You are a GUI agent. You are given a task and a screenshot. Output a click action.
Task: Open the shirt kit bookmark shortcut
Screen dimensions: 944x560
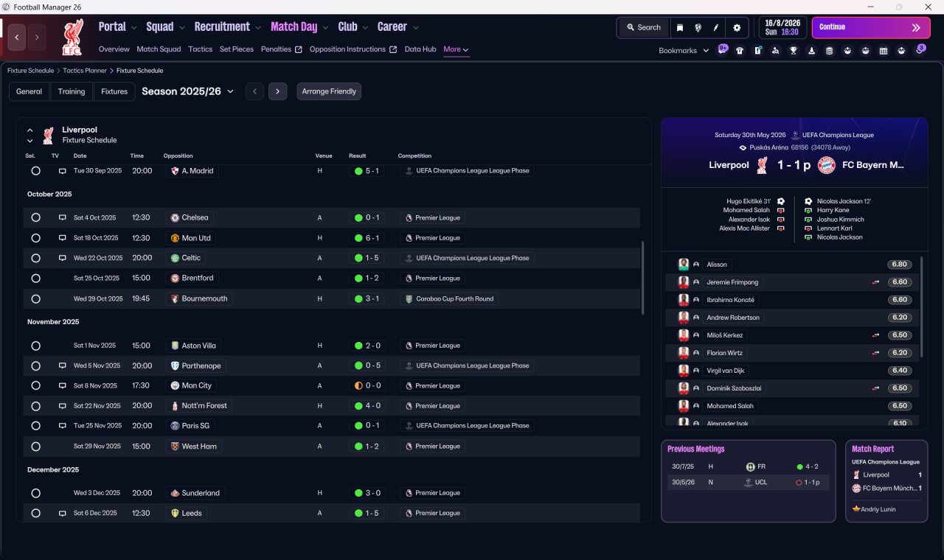740,50
